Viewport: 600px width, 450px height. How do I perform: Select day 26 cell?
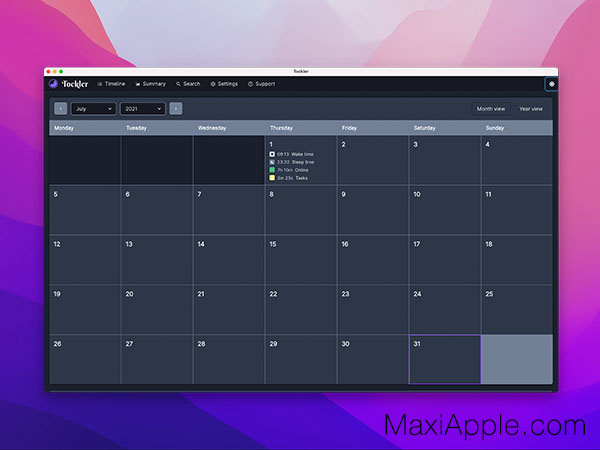[x=85, y=359]
